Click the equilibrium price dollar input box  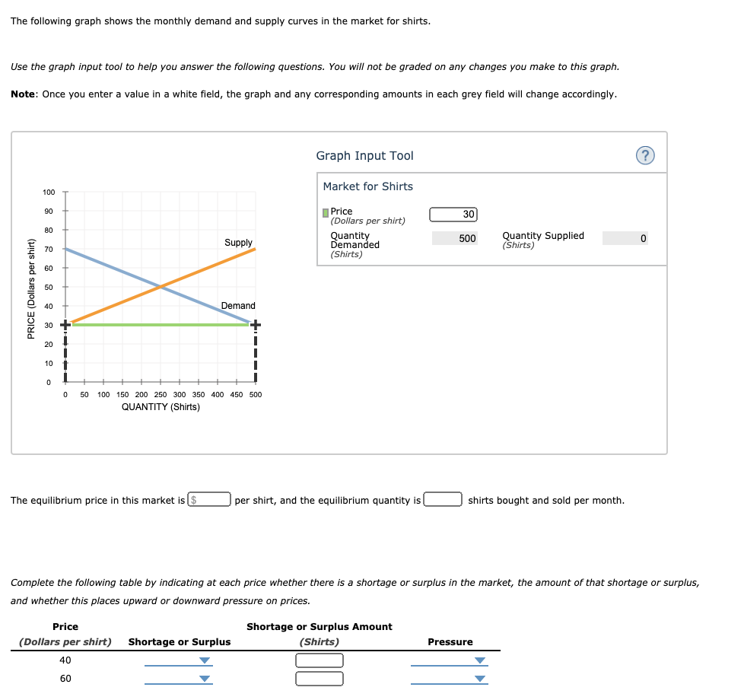click(x=210, y=499)
